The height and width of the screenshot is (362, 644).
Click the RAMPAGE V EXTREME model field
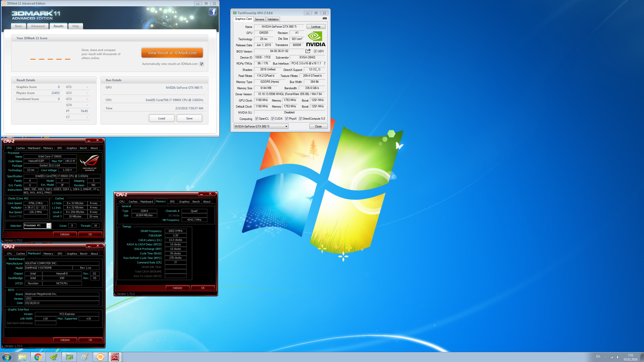[48, 268]
